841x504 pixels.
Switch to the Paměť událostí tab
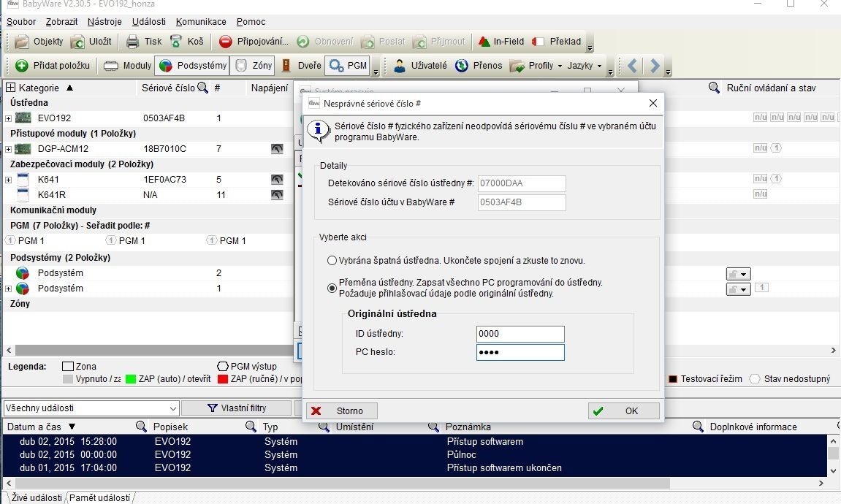tap(101, 497)
